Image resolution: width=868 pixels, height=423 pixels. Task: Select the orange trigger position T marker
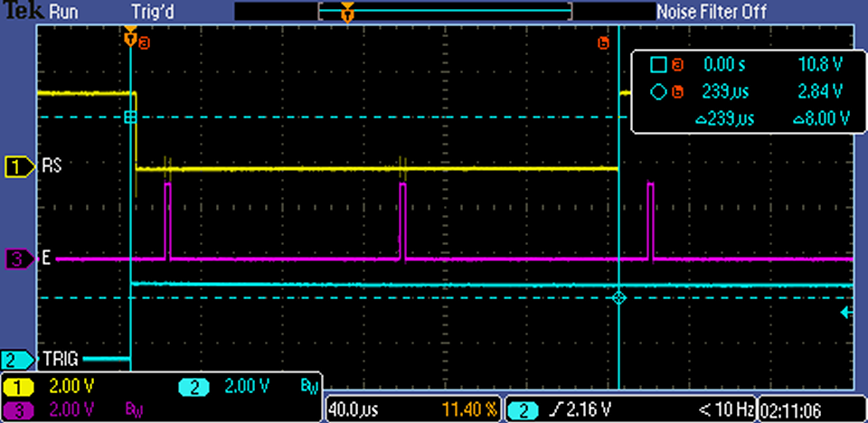tap(130, 40)
